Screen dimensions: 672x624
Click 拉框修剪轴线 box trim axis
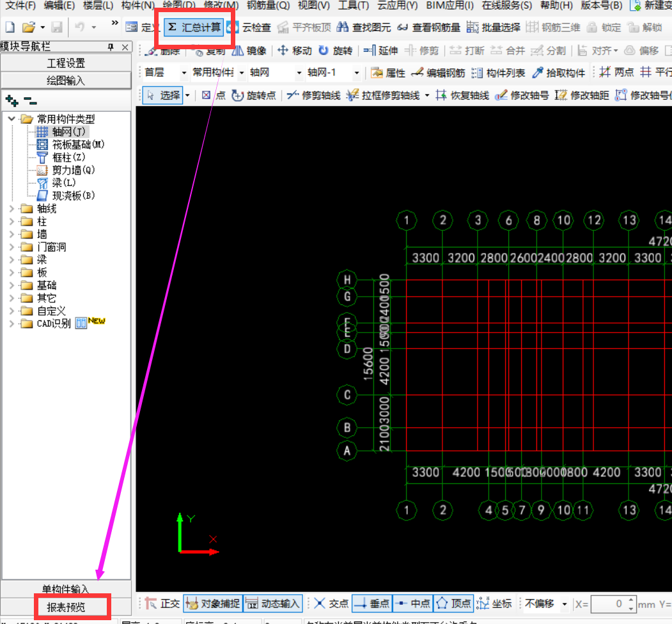[384, 95]
